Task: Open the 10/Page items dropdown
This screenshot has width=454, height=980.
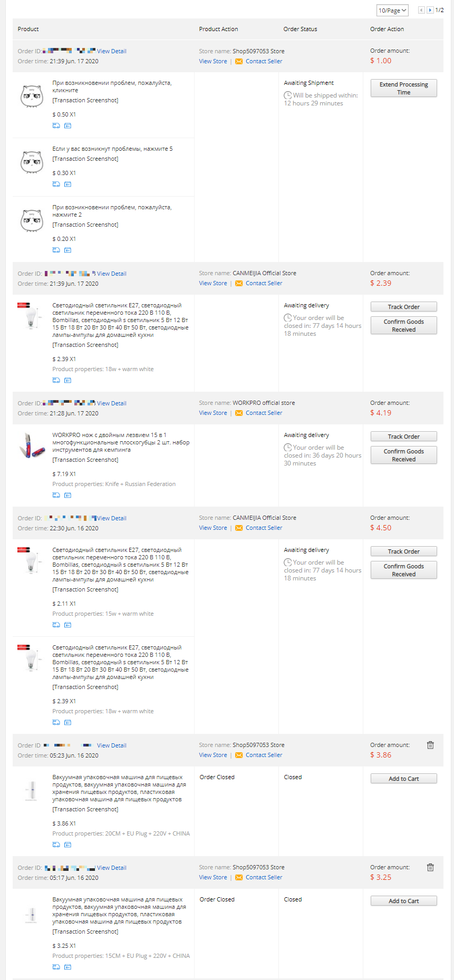Action: (x=392, y=11)
